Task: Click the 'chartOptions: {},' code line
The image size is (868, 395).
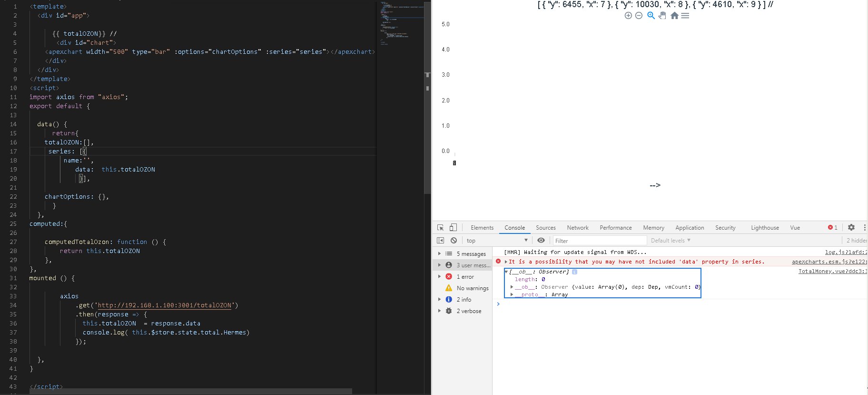Action: coord(77,196)
